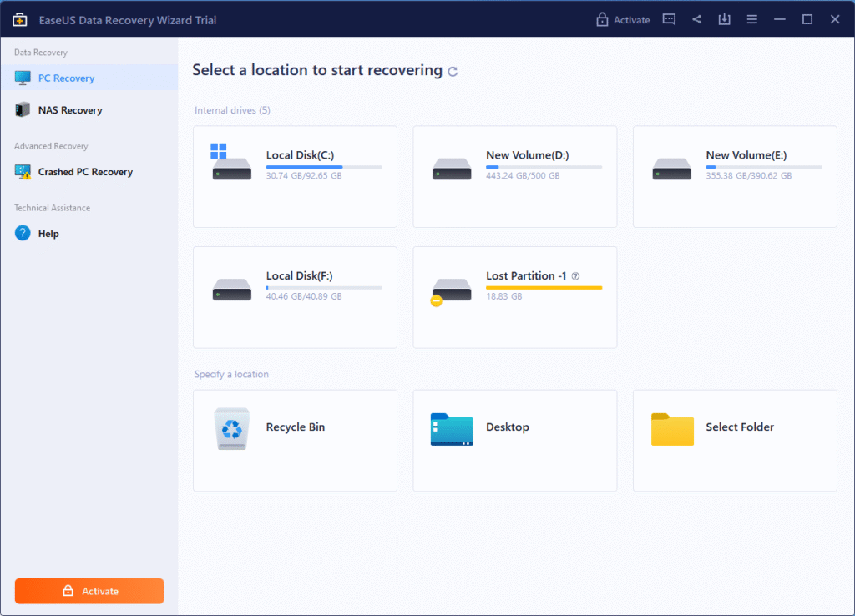Select the Lost Partition -1 drive

tap(514, 297)
